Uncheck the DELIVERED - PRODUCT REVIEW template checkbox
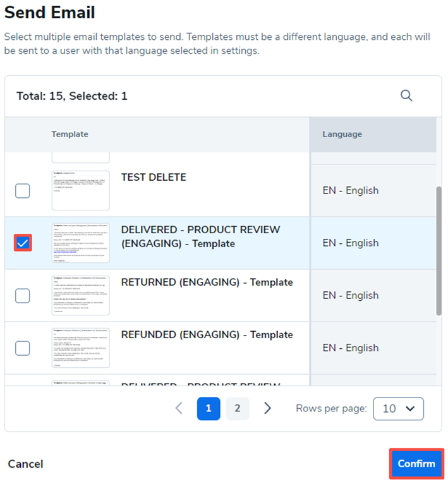 pyautogui.click(x=22, y=243)
